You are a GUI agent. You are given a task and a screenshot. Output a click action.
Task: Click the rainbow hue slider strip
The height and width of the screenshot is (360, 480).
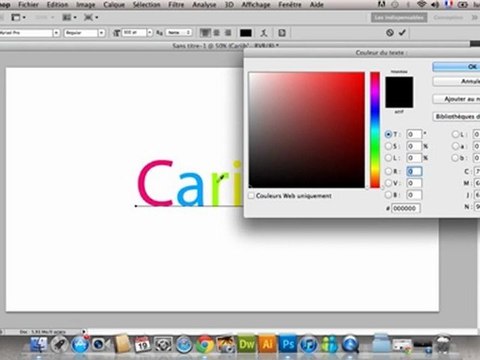point(375,130)
